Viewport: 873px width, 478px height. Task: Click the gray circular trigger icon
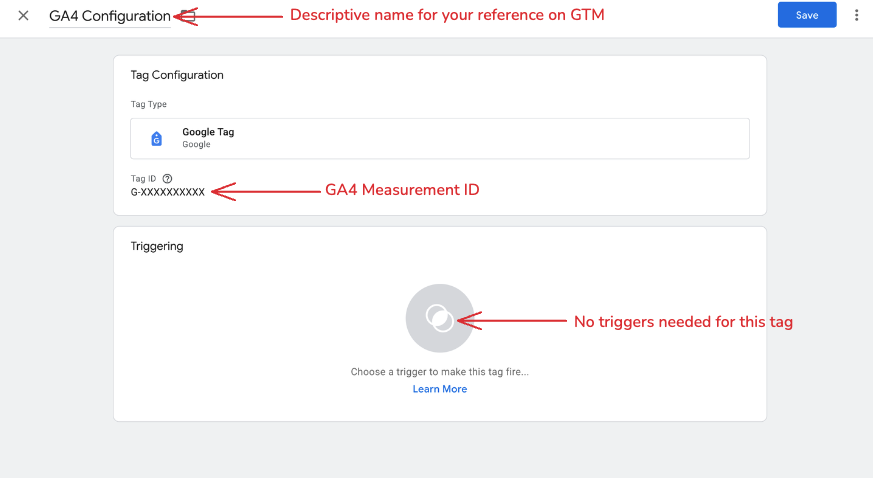(x=440, y=318)
